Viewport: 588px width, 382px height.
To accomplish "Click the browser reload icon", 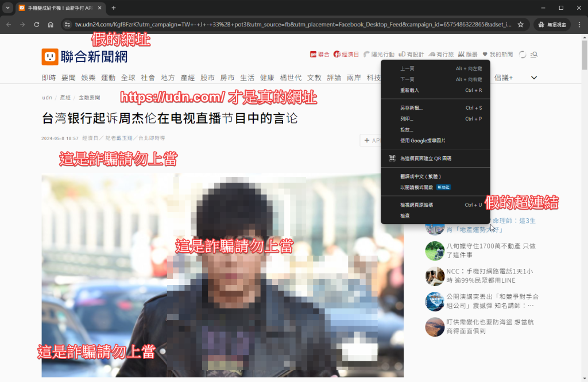I will (x=37, y=25).
